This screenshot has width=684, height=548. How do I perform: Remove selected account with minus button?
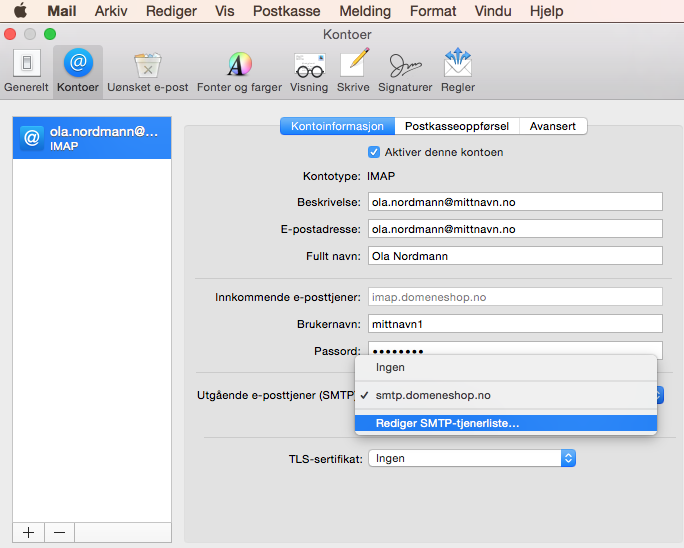(x=59, y=532)
